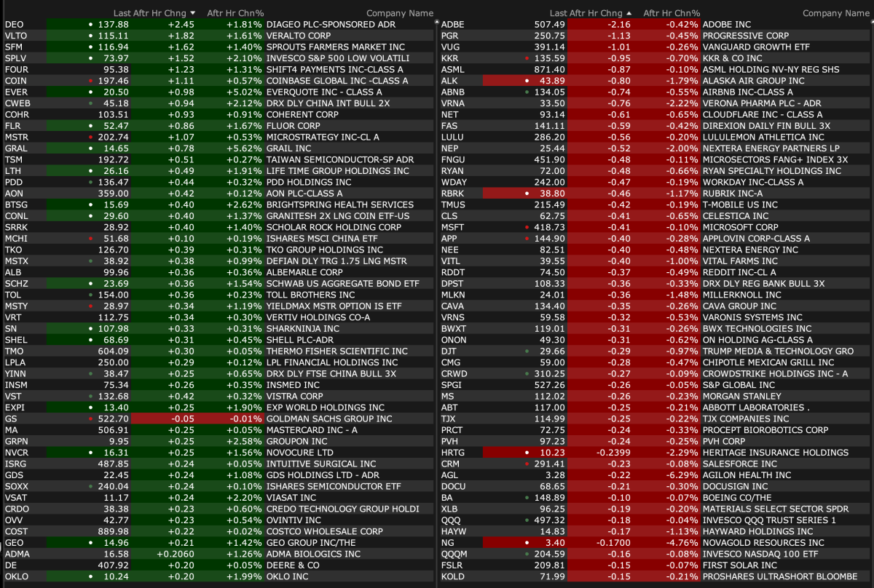Select the OKLO ticker in the last row
This screenshot has width=874, height=588.
(x=16, y=576)
